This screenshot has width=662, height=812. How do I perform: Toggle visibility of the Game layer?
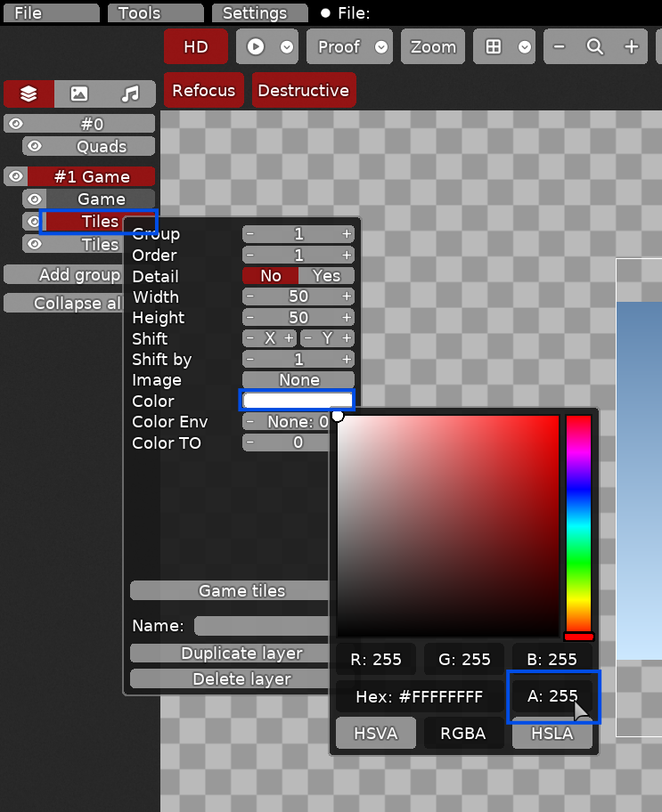tap(35, 199)
